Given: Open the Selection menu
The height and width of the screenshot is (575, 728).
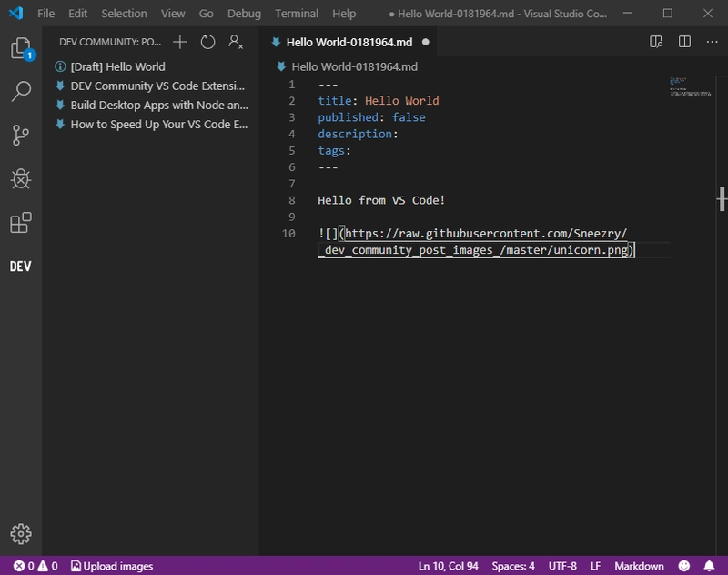Looking at the screenshot, I should [x=124, y=14].
